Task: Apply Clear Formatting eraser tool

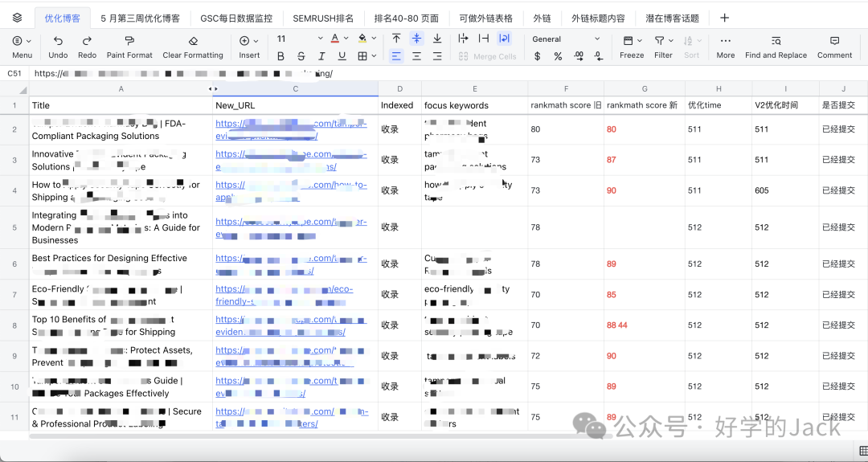Action: (x=193, y=47)
